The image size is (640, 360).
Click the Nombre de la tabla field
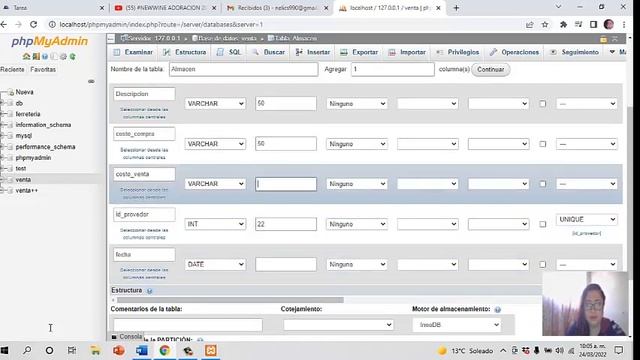pyautogui.click(x=244, y=69)
